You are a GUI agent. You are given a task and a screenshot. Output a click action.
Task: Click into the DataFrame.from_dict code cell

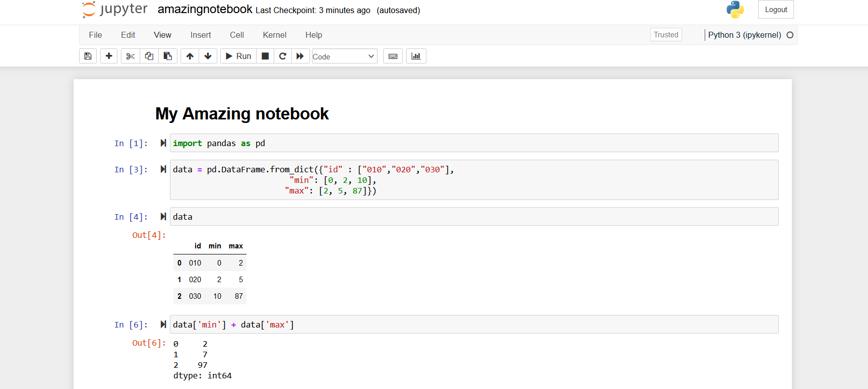pos(474,180)
